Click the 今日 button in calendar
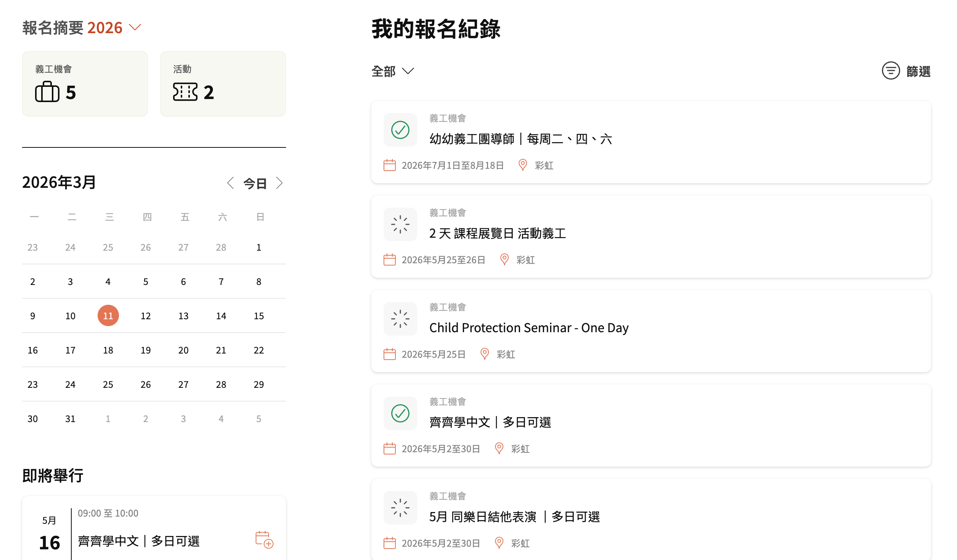 (x=255, y=184)
